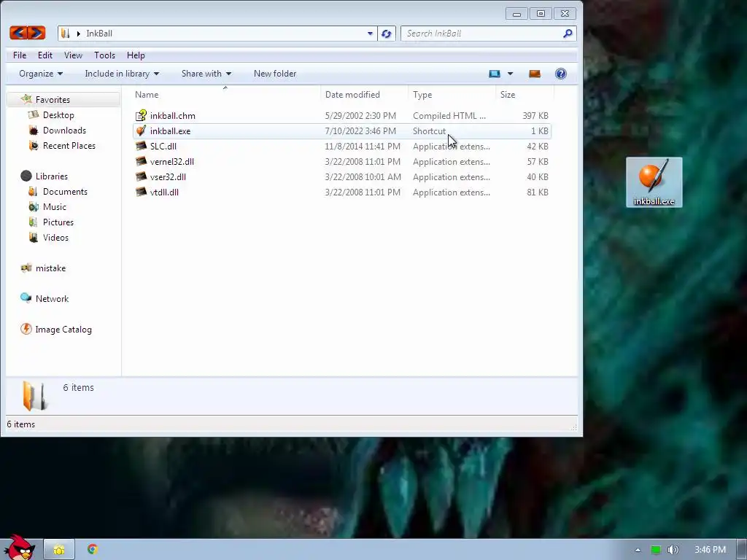Open the Pictures library
Image resolution: width=747 pixels, height=560 pixels.
pyautogui.click(x=58, y=222)
